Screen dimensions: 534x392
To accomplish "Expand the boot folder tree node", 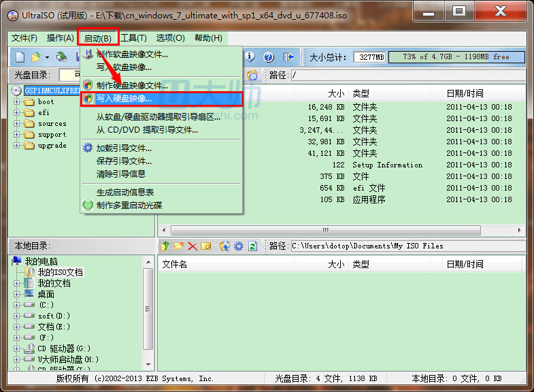I will point(16,101).
